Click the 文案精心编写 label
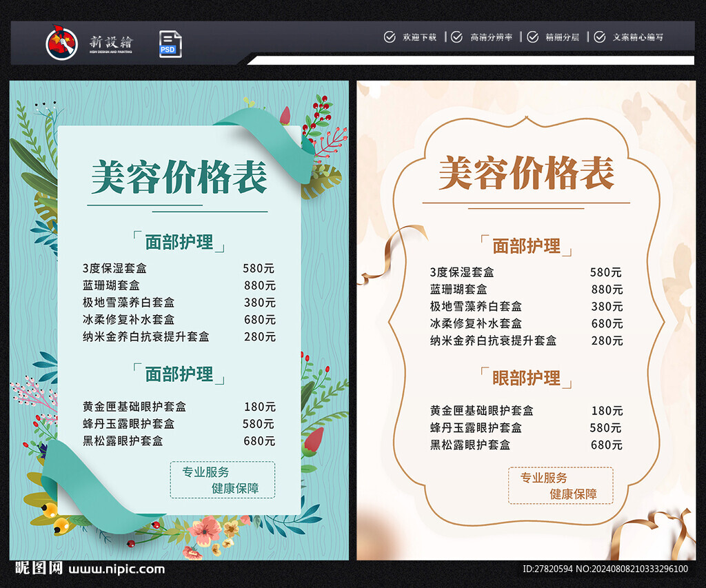 click(638, 37)
